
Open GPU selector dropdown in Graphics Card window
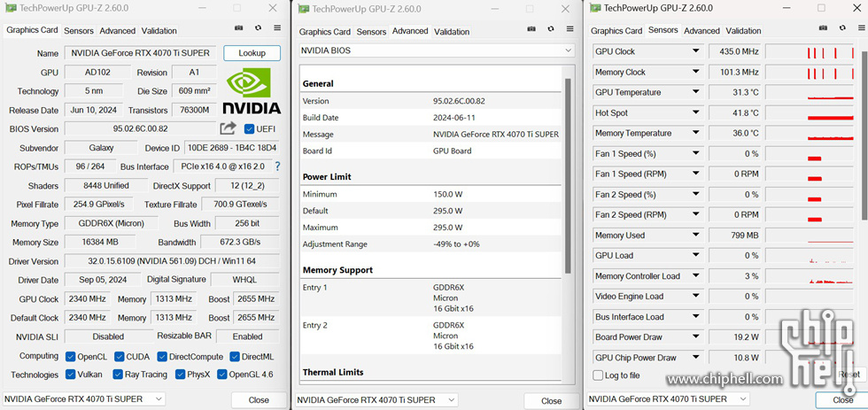[x=84, y=399]
